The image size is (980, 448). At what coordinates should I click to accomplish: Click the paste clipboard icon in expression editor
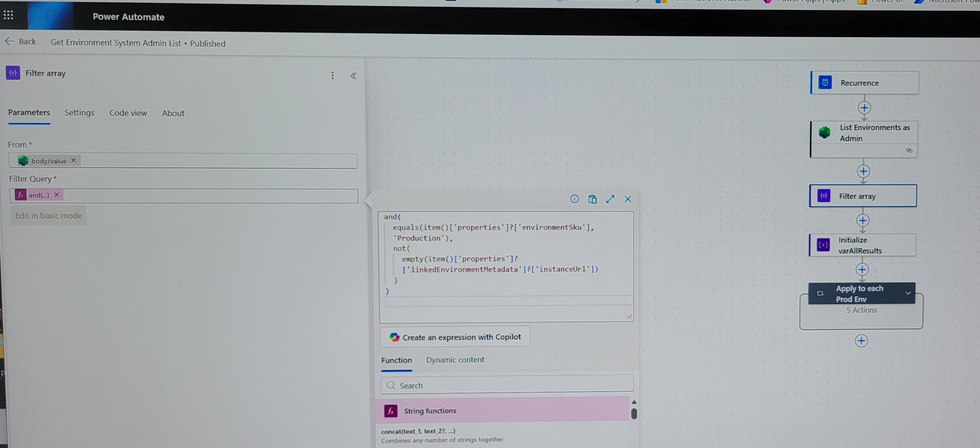coord(592,199)
